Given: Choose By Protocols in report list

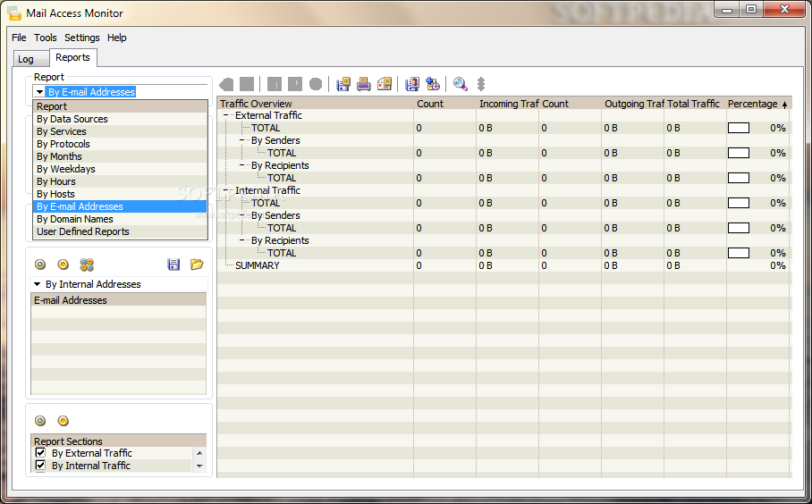Looking at the screenshot, I should 120,144.
